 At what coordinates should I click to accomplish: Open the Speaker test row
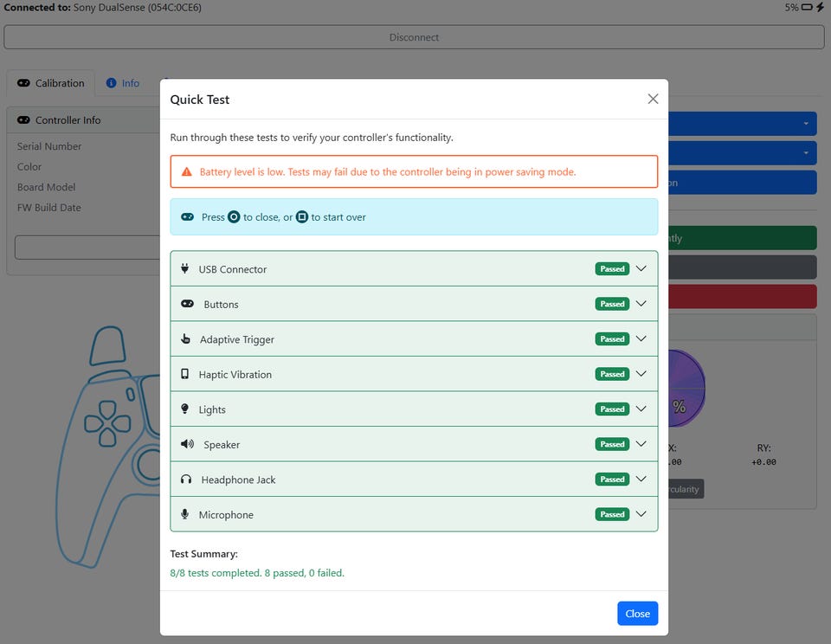coord(414,444)
